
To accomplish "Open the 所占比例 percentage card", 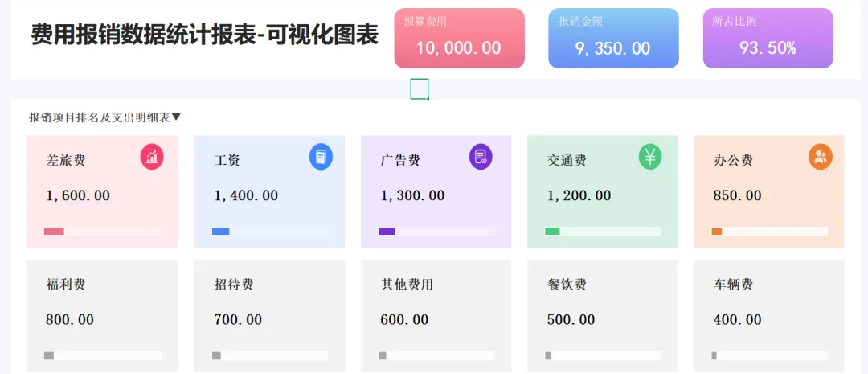I will 768,39.
